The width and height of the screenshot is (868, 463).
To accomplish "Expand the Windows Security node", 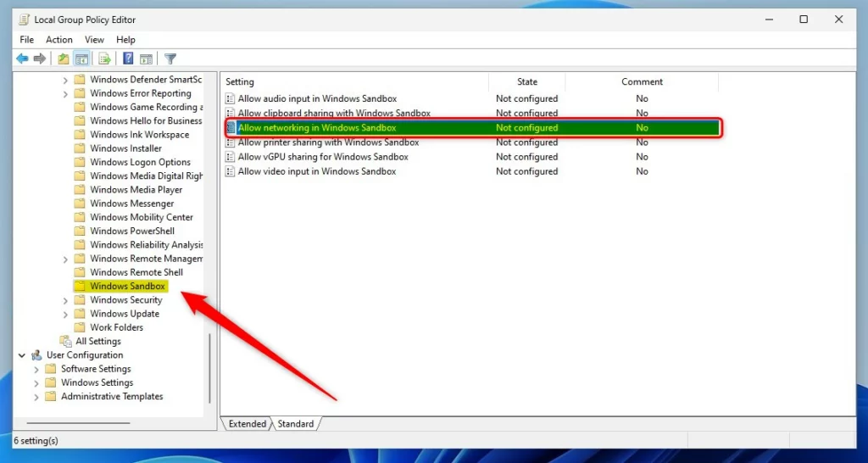I will 65,300.
